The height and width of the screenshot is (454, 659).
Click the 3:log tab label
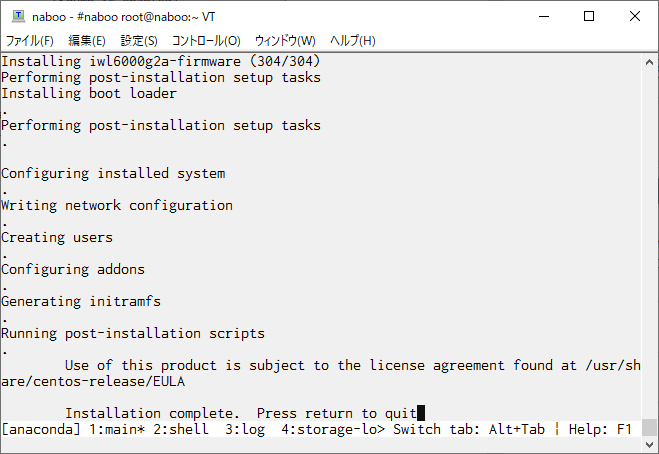(x=245, y=429)
